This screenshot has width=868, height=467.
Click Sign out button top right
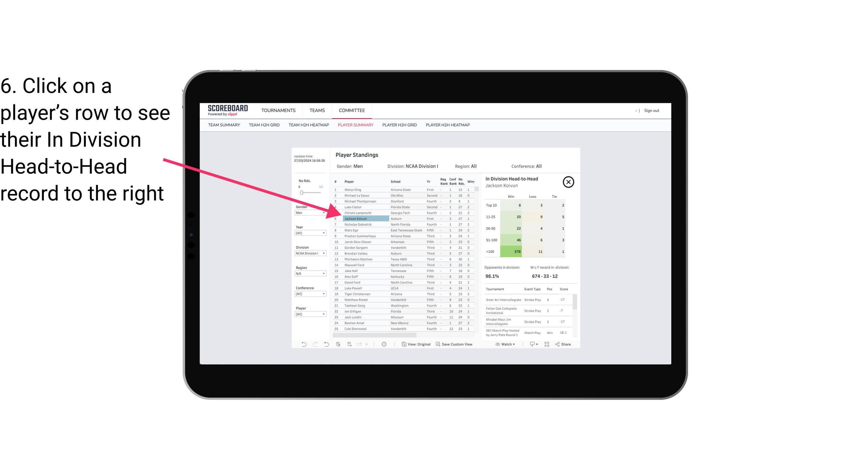pyautogui.click(x=651, y=110)
